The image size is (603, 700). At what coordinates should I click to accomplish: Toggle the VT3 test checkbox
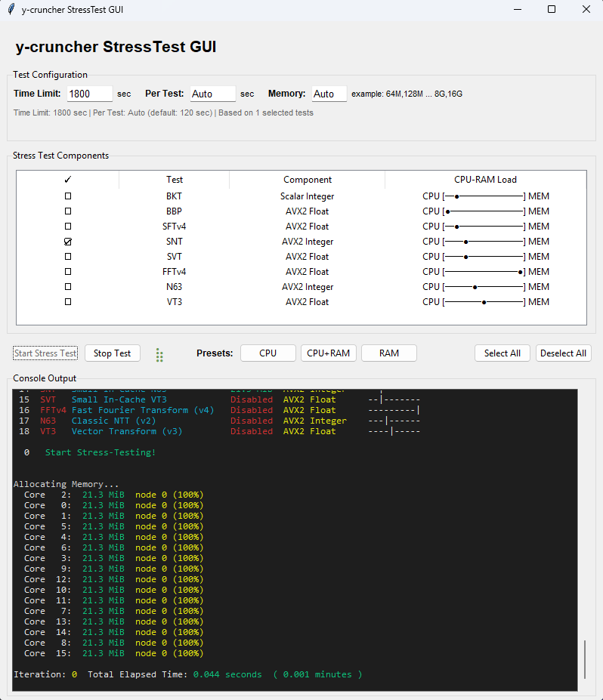coord(68,302)
